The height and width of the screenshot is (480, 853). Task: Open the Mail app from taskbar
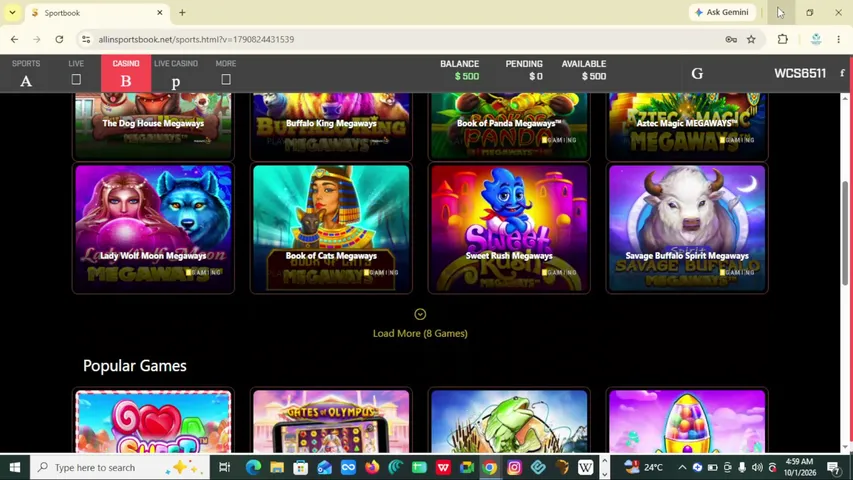324,467
